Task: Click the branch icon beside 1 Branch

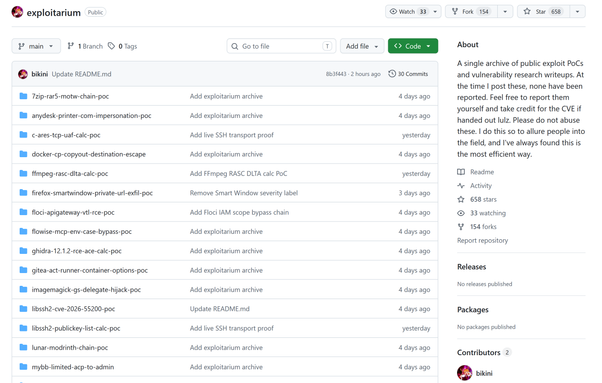Action: [x=71, y=46]
